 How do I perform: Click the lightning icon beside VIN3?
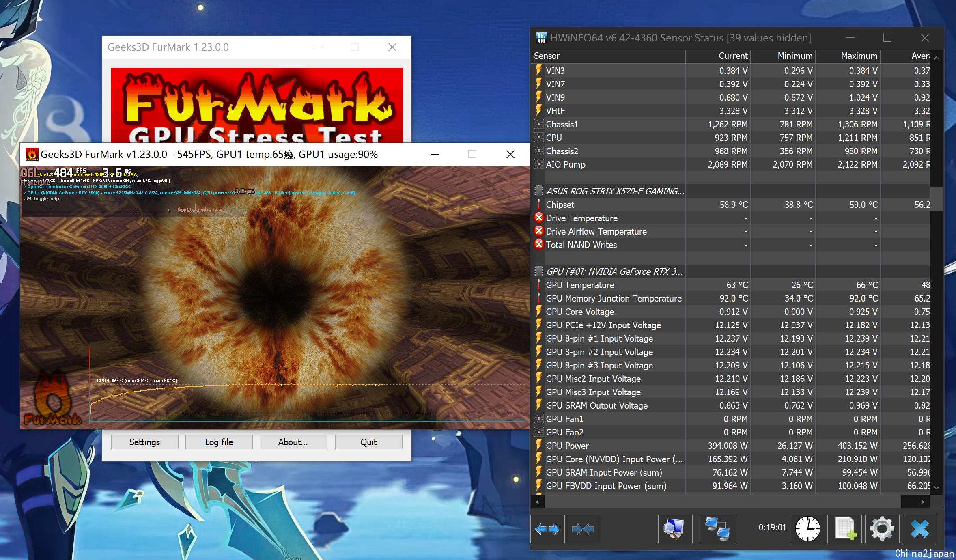[x=539, y=71]
